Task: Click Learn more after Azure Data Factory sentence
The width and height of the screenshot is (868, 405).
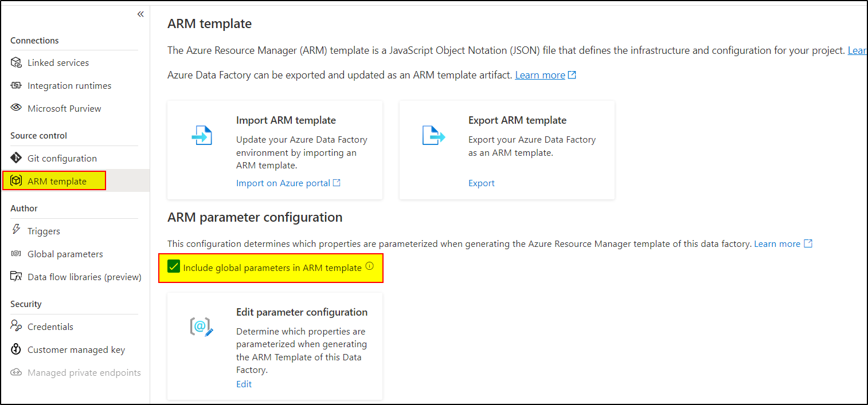Action: click(540, 75)
